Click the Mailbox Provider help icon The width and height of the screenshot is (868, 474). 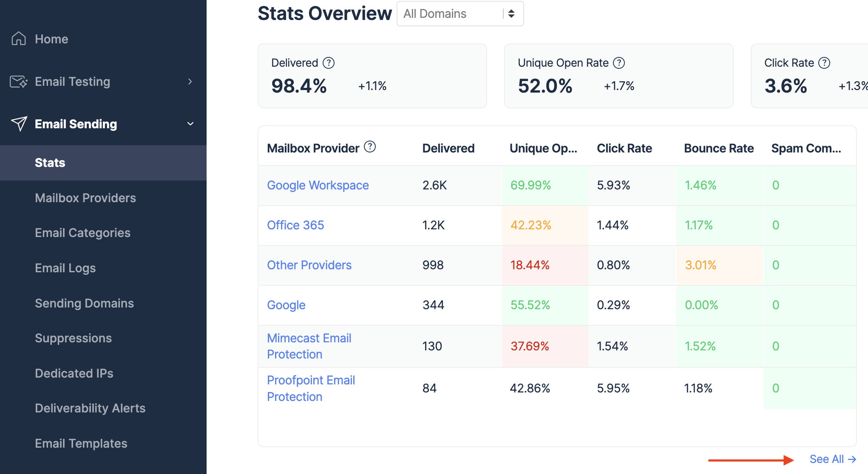pyautogui.click(x=370, y=147)
